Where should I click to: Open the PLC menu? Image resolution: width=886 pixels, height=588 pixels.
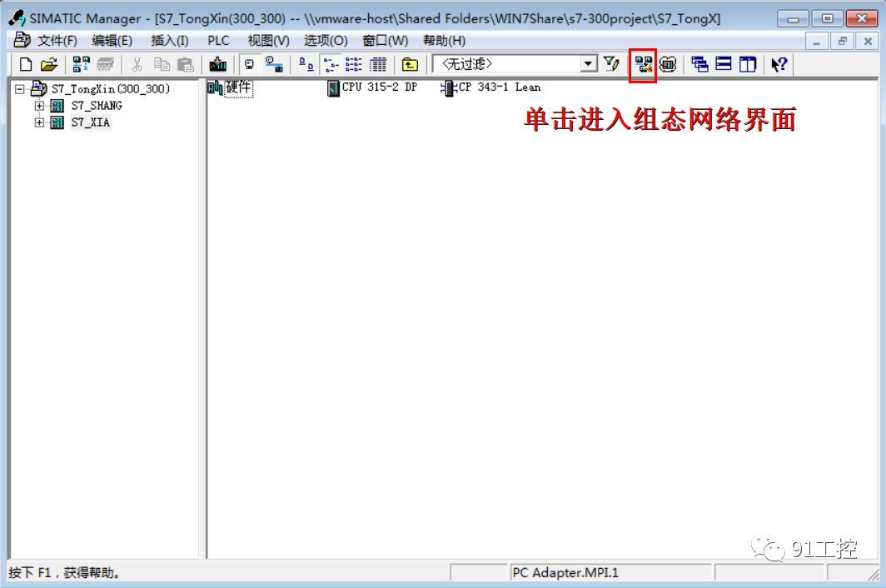pyautogui.click(x=217, y=41)
